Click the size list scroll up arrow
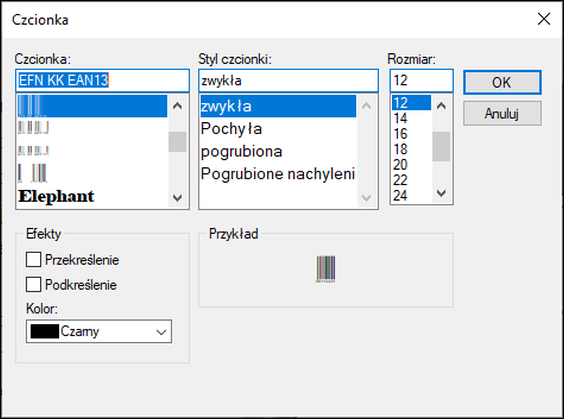The width and height of the screenshot is (564, 419). pos(441,105)
